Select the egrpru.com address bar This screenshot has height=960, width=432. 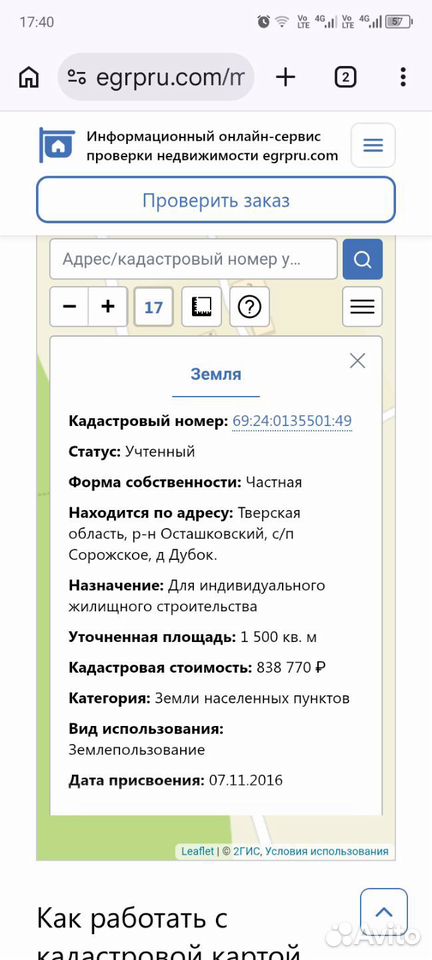(156, 77)
